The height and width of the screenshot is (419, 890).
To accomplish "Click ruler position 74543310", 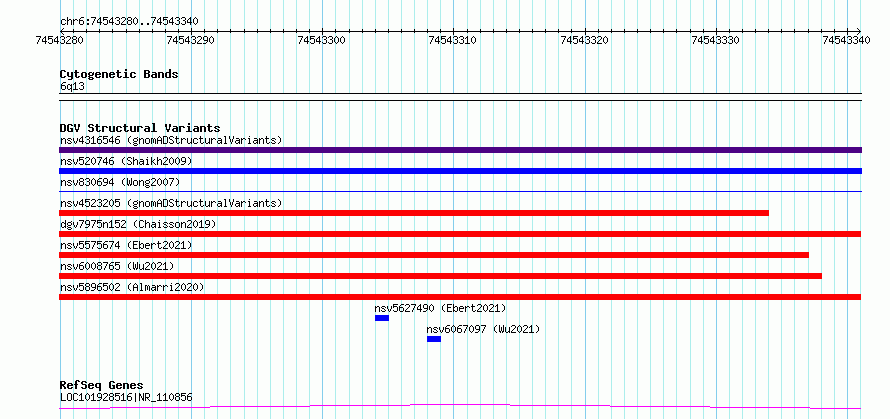I will coord(454,40).
